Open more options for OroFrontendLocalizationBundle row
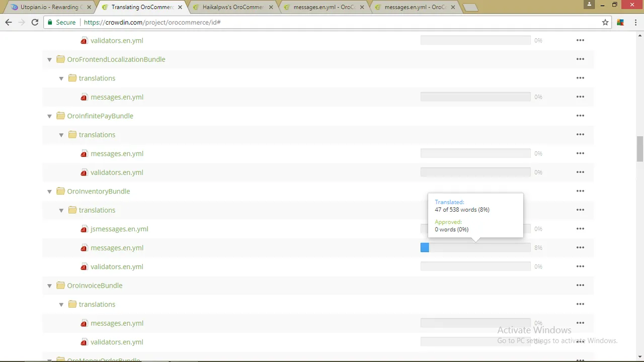This screenshot has width=644, height=362. 580,59
